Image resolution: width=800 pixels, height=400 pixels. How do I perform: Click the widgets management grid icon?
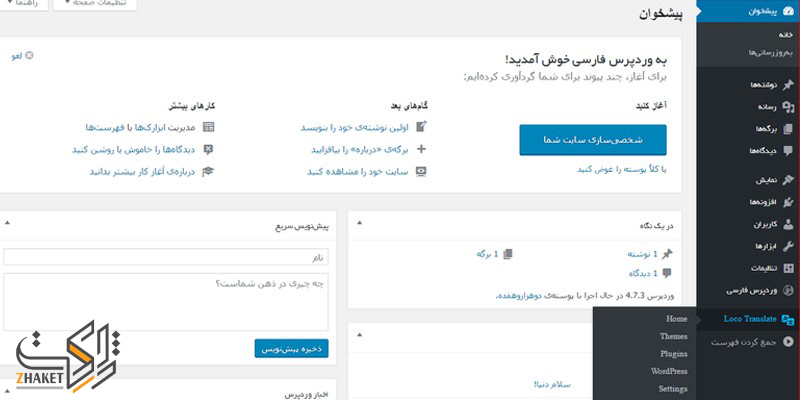[208, 127]
